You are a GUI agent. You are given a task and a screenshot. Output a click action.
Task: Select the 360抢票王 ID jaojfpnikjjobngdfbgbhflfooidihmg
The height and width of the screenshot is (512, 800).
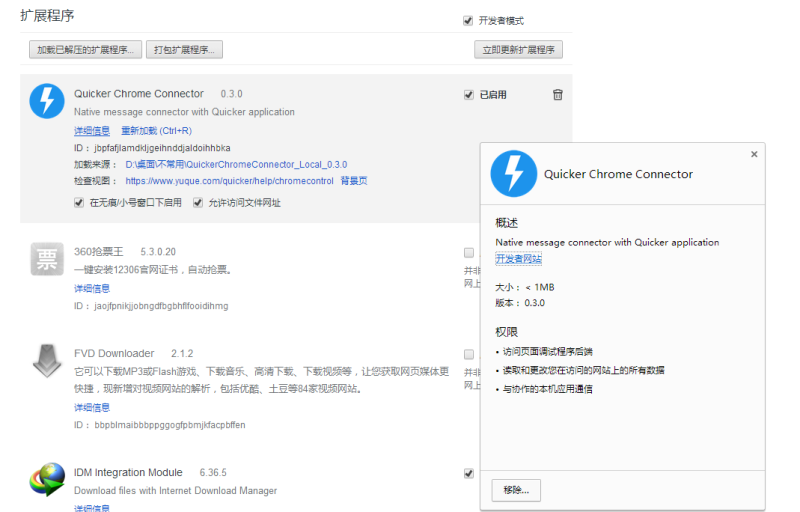(x=161, y=306)
